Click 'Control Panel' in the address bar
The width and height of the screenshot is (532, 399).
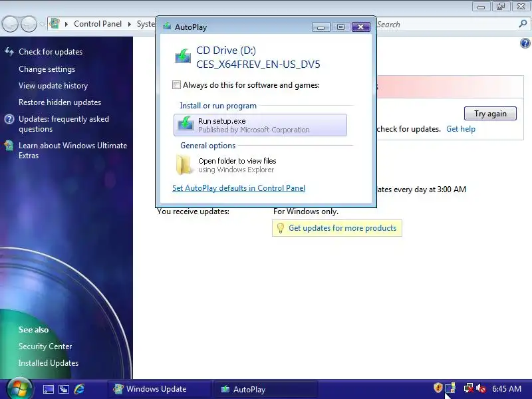[98, 24]
